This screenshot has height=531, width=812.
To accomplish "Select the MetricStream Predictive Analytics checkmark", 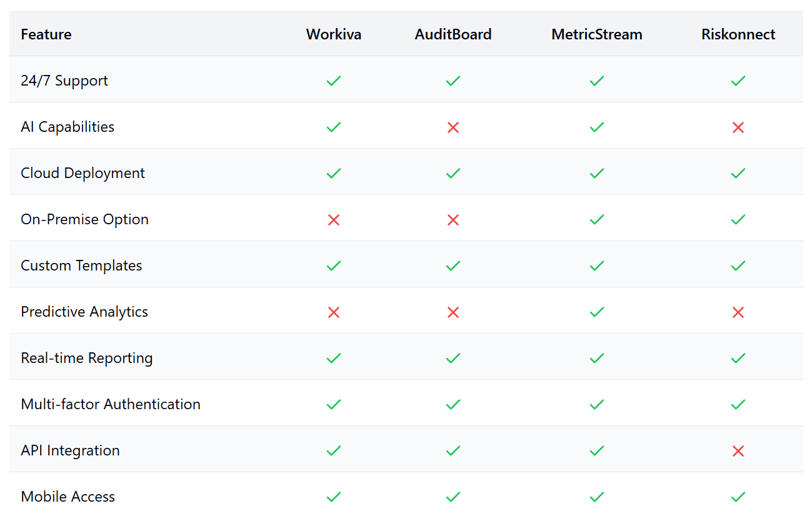I will (596, 312).
